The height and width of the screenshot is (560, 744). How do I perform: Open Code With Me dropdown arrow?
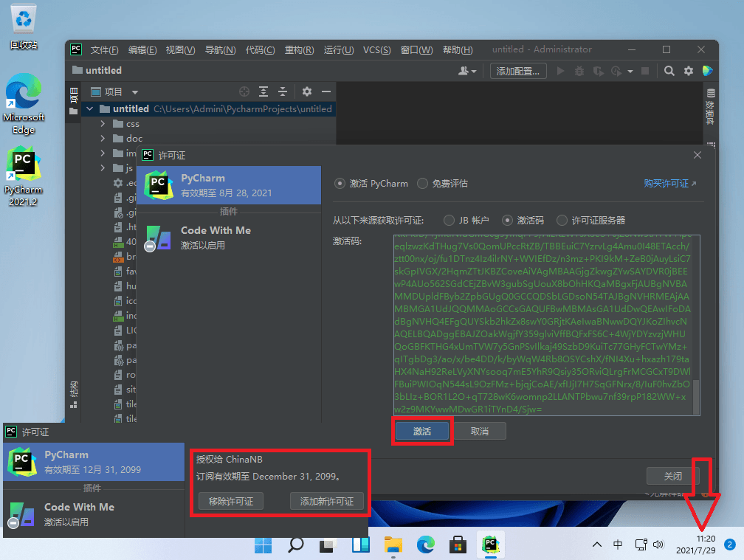tap(474, 72)
